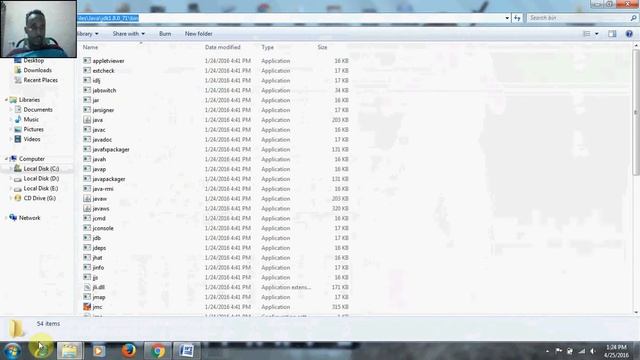This screenshot has width=640, height=360.
Task: Change the view icon button
Action: tap(587, 34)
